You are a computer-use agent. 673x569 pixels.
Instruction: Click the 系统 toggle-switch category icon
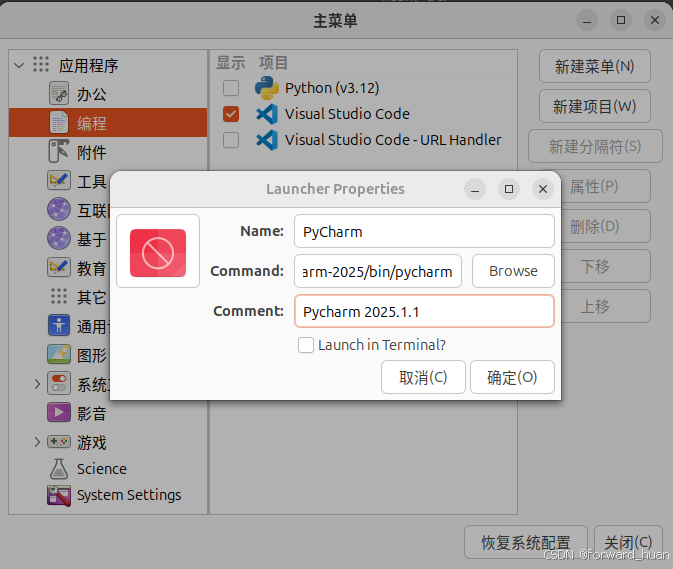click(59, 383)
